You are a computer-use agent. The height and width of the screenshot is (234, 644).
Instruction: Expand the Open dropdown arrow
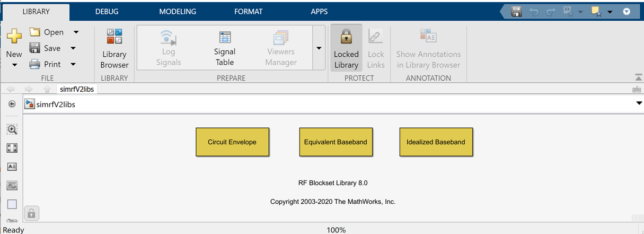coord(76,32)
